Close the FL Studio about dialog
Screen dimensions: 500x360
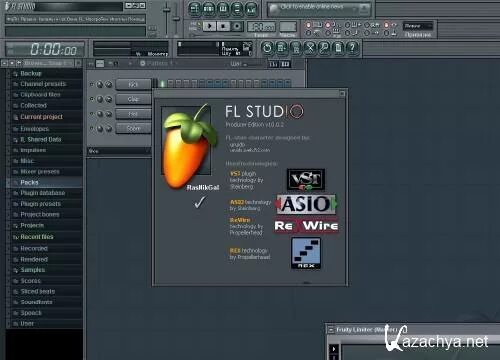pyautogui.click(x=342, y=94)
